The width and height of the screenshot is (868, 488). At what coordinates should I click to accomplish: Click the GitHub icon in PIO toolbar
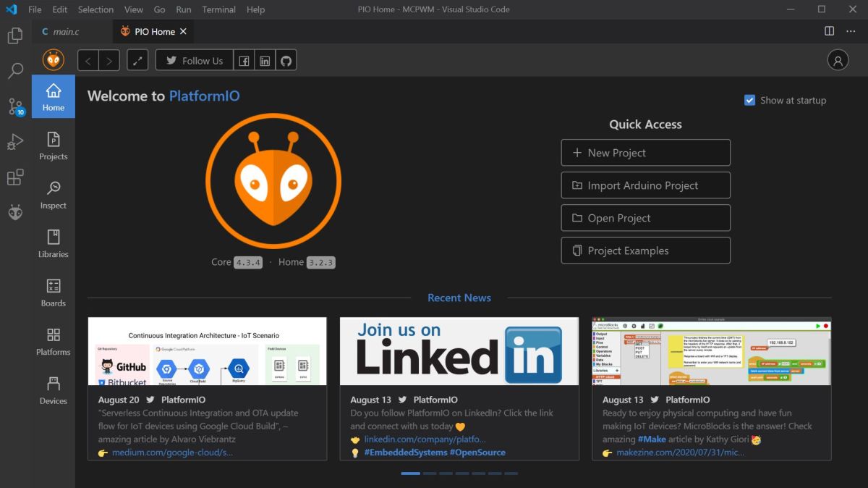(286, 61)
